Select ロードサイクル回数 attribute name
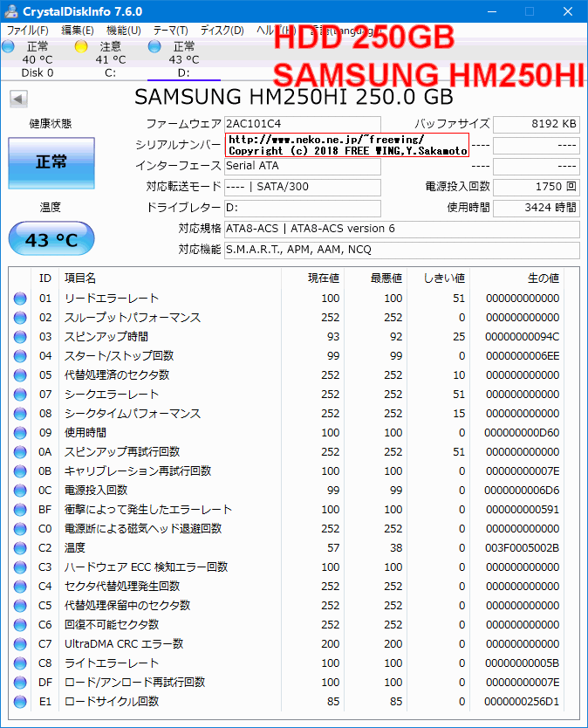The height and width of the screenshot is (728, 588). (x=112, y=702)
